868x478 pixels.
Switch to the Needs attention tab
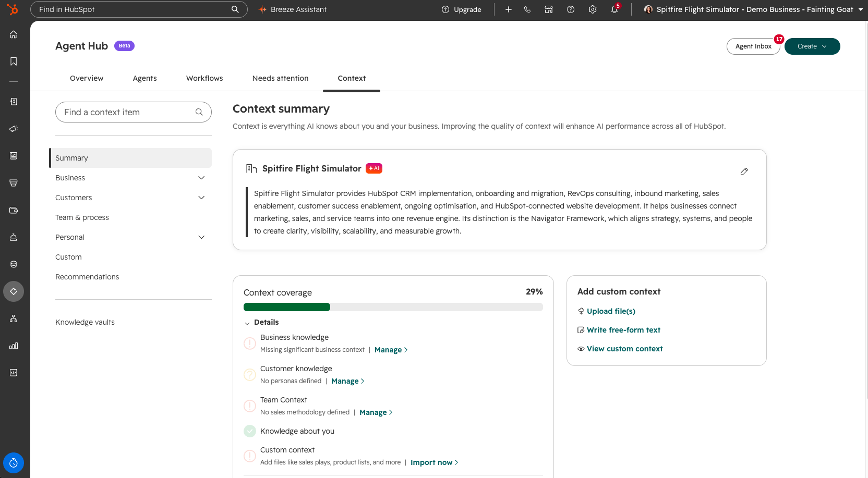280,78
